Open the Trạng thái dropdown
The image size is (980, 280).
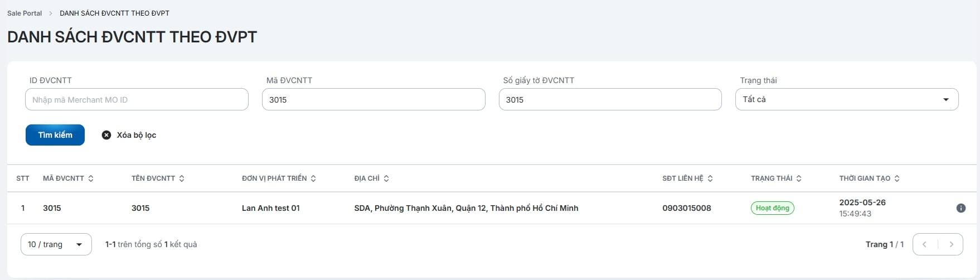point(846,99)
